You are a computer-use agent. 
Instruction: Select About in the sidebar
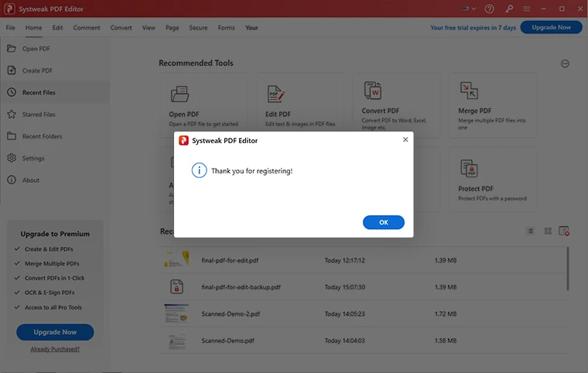click(55, 180)
